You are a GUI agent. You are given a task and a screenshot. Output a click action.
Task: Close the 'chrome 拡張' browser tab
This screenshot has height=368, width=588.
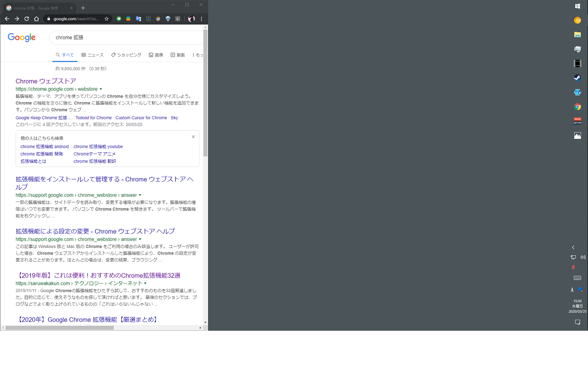(x=71, y=8)
